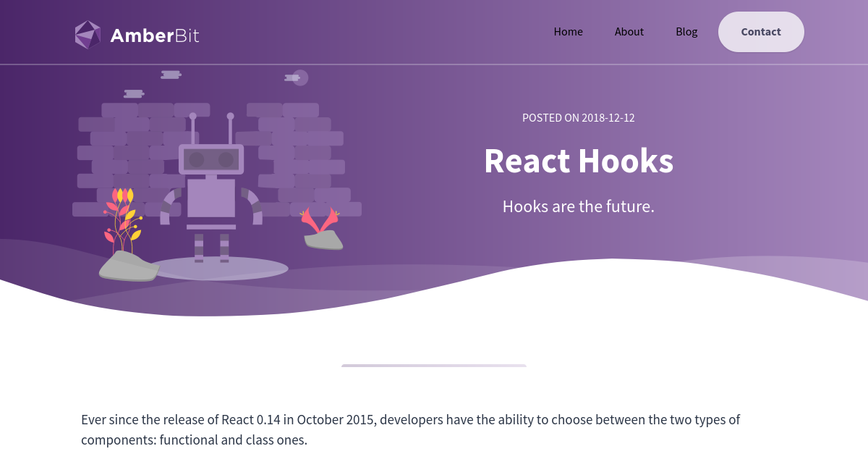Open the About page in navigation

629,32
